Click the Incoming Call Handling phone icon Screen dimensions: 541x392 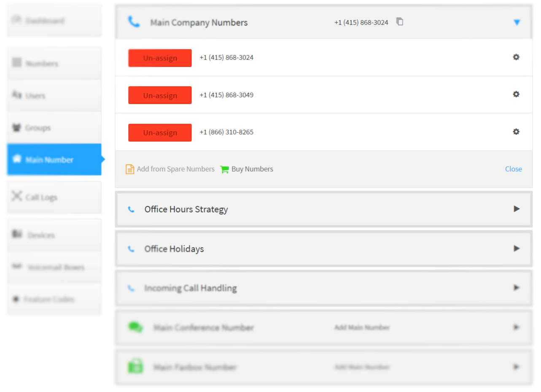pyautogui.click(x=131, y=288)
